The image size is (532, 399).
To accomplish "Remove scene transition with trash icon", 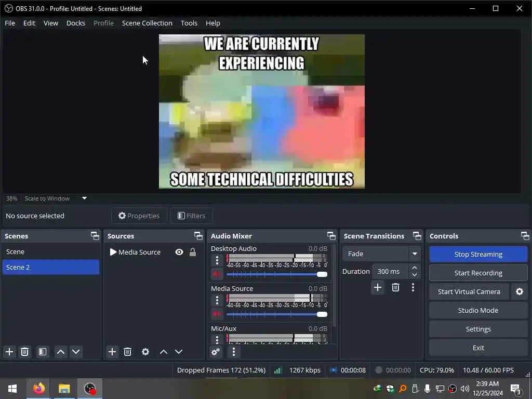I will [395, 288].
